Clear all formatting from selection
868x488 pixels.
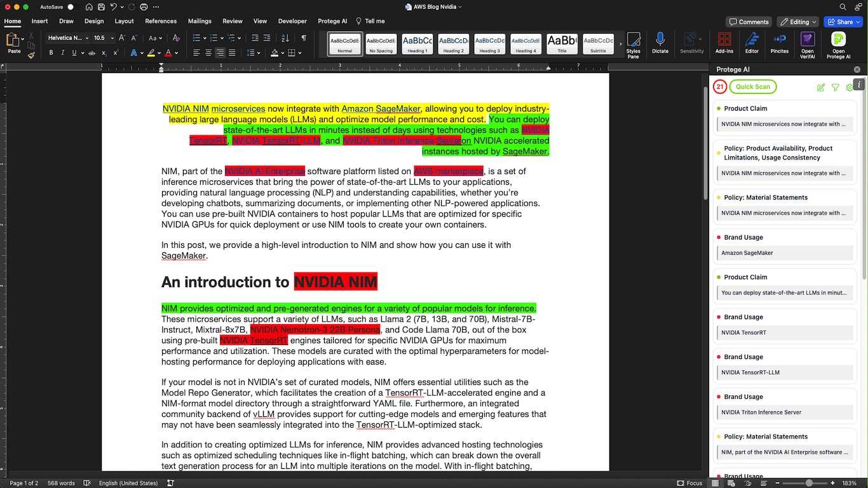[175, 38]
